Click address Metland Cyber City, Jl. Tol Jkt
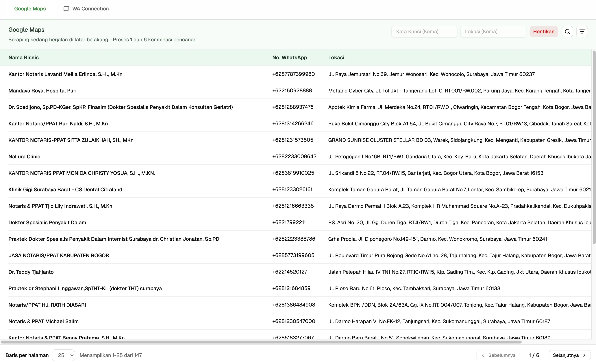This screenshot has width=596, height=364. pyautogui.click(x=460, y=91)
